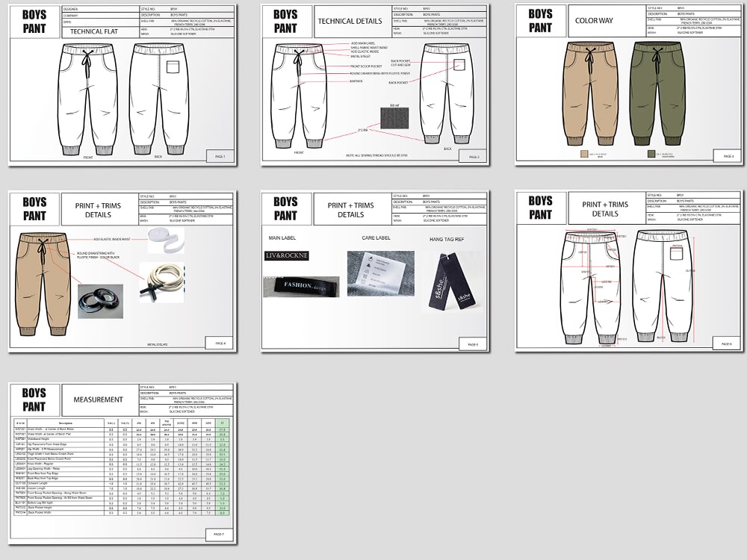Click the front pant flat sketch on page 1

[87, 99]
